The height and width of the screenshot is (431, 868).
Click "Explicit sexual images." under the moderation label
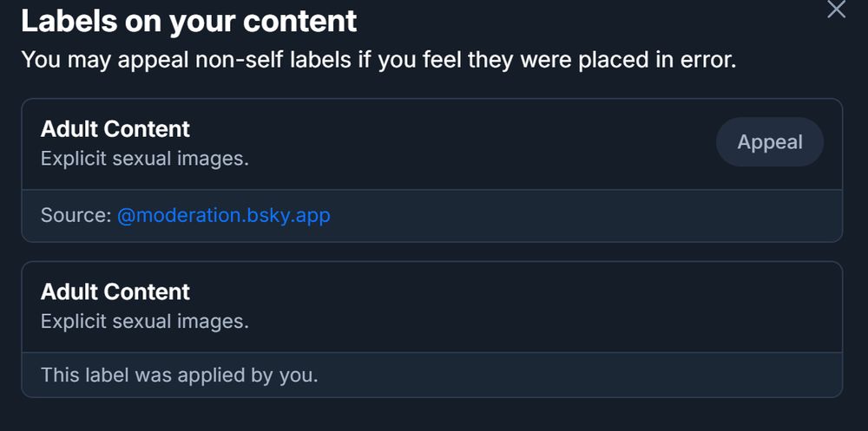145,160
